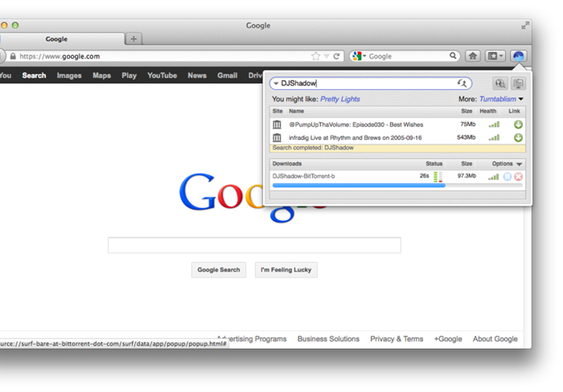Open the bookmarks toolbar dropdown button

pos(495,56)
